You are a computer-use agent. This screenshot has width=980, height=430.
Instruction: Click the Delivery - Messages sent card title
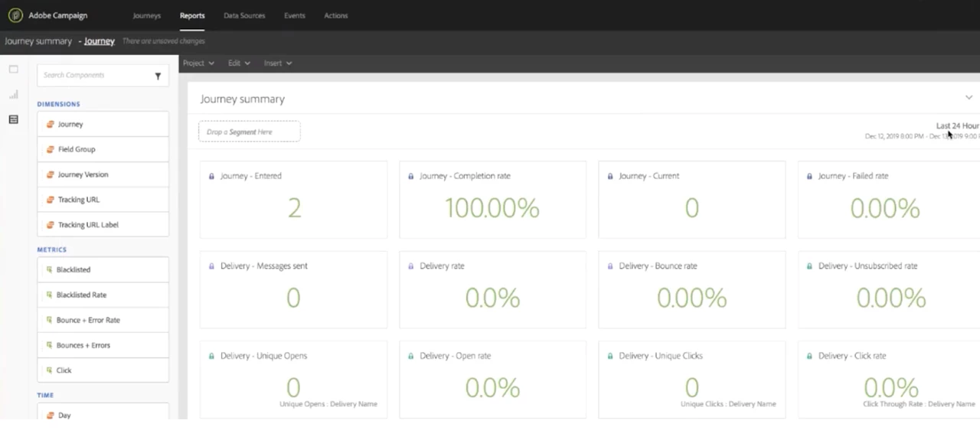[264, 266]
